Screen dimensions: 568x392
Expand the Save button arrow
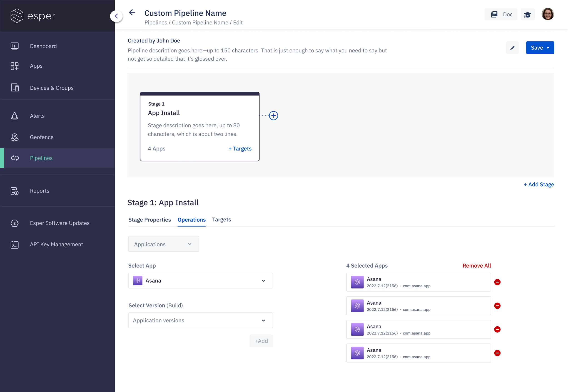[548, 48]
